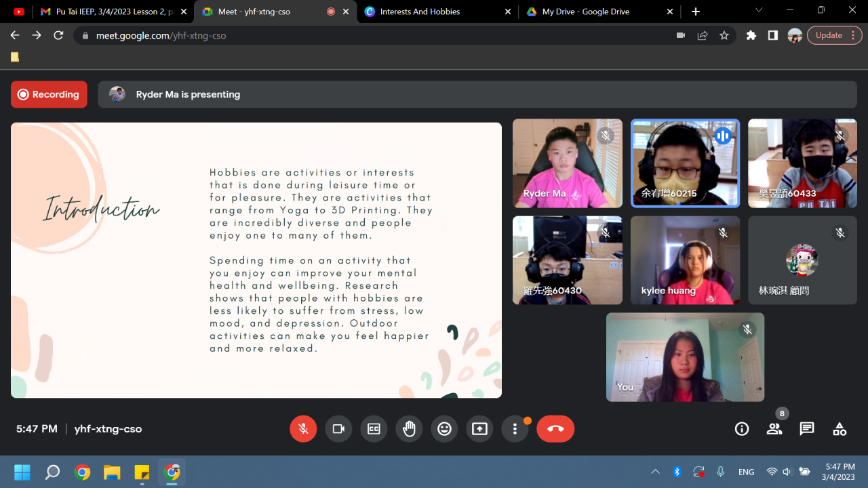Image resolution: width=868 pixels, height=488 pixels.
Task: Click the address bar showing meet.google.com
Action: click(406, 35)
